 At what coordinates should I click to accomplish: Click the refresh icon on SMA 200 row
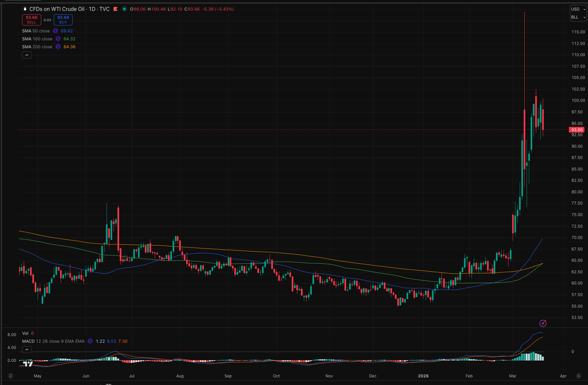tap(58, 47)
